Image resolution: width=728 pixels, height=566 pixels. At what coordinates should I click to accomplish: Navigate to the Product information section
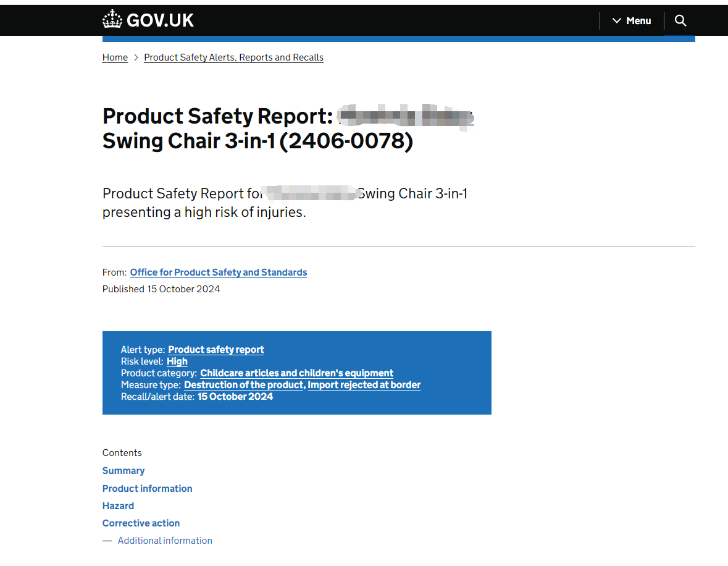147,488
